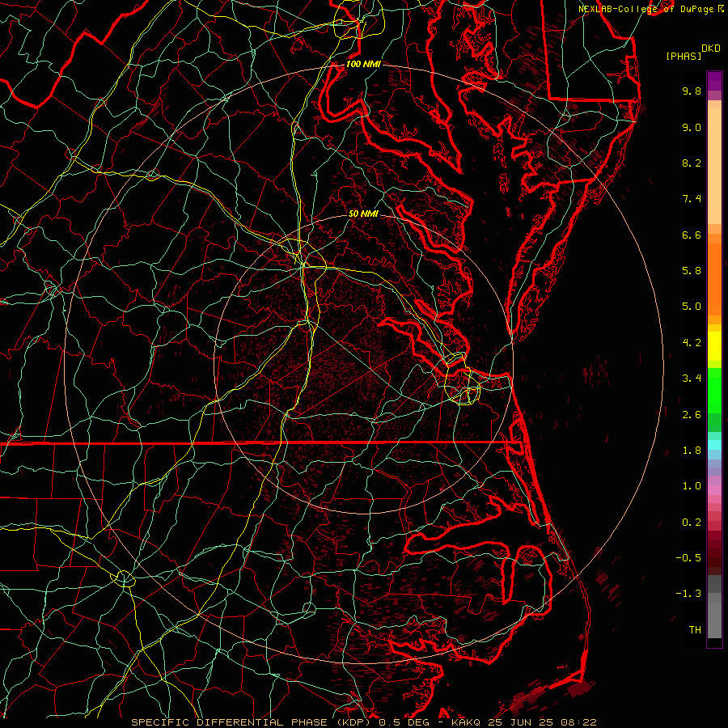Click the 4.2 value on the color scale
Viewport: 728px width, 728px height.
pyautogui.click(x=692, y=343)
